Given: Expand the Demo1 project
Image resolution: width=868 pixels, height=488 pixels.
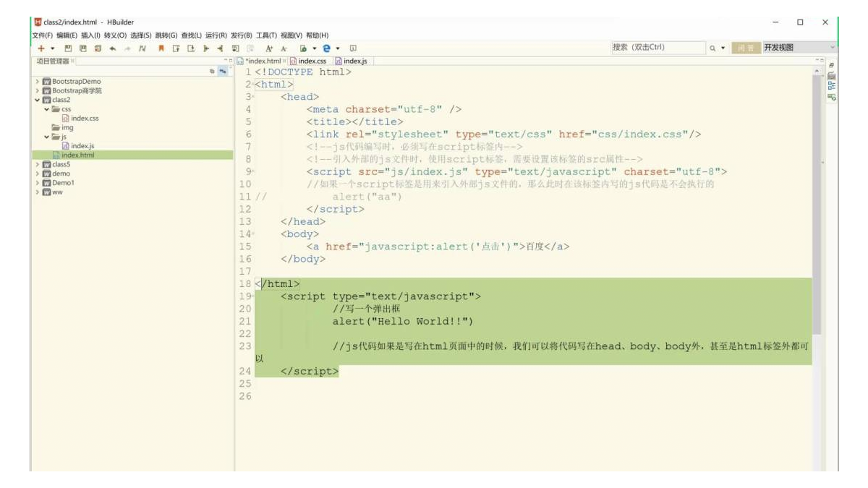Looking at the screenshot, I should [37, 183].
